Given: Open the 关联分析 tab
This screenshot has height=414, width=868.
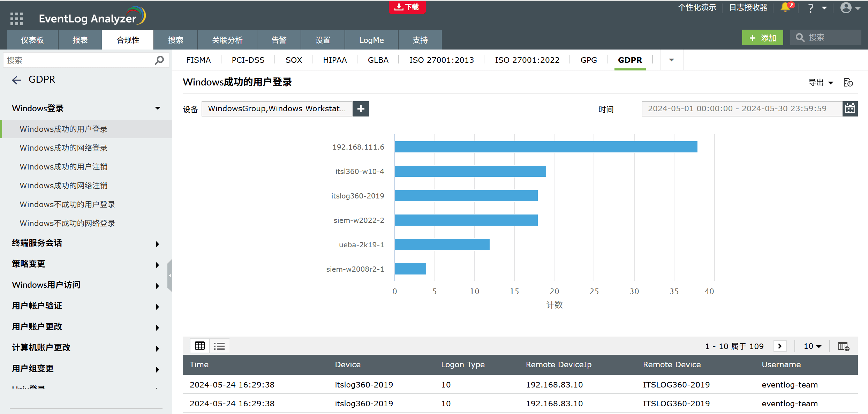Looking at the screenshot, I should [x=227, y=40].
